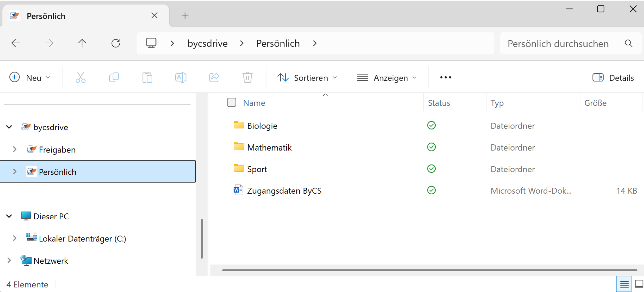Click the Cut scissors icon

coord(80,77)
